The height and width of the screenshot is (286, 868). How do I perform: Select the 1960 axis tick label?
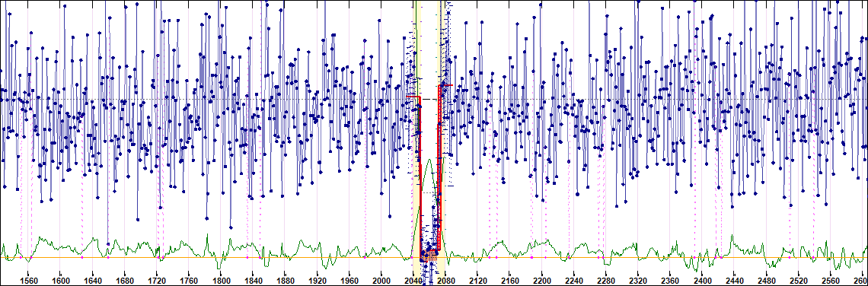349,280
